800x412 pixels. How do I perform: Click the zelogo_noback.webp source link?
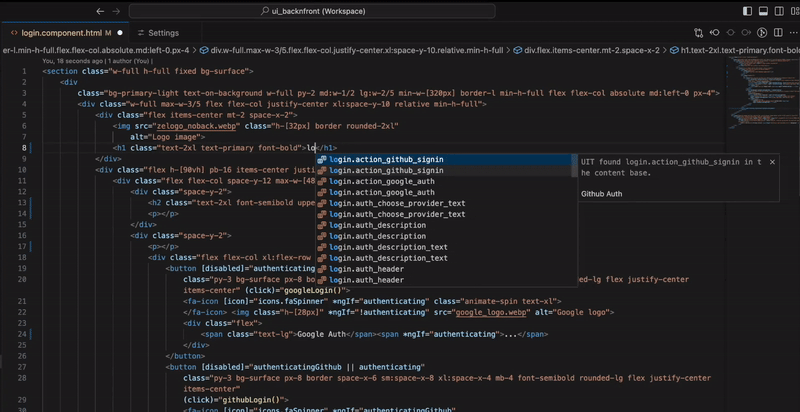(198, 126)
